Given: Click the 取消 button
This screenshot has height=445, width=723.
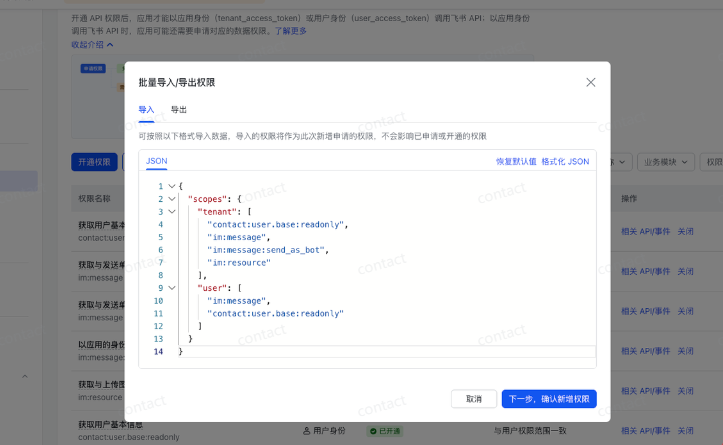Looking at the screenshot, I should tap(474, 399).
